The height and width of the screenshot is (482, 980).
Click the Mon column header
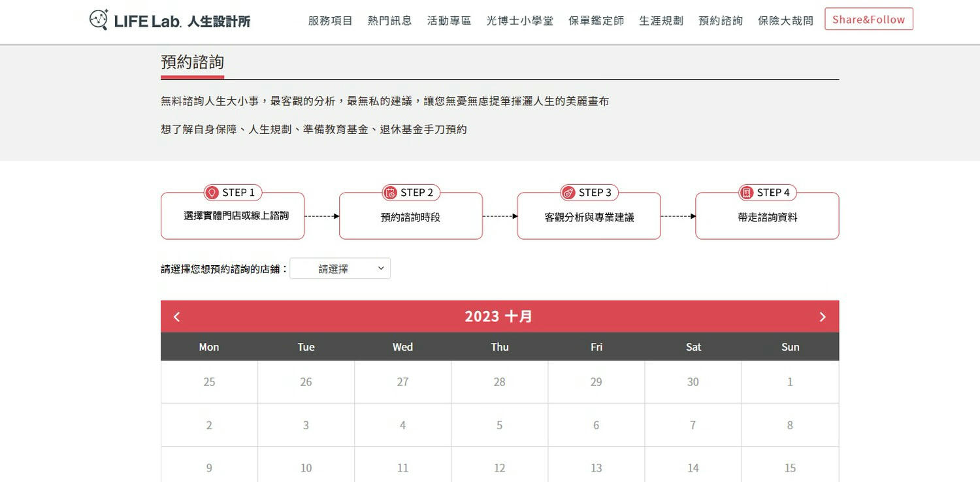tap(209, 347)
